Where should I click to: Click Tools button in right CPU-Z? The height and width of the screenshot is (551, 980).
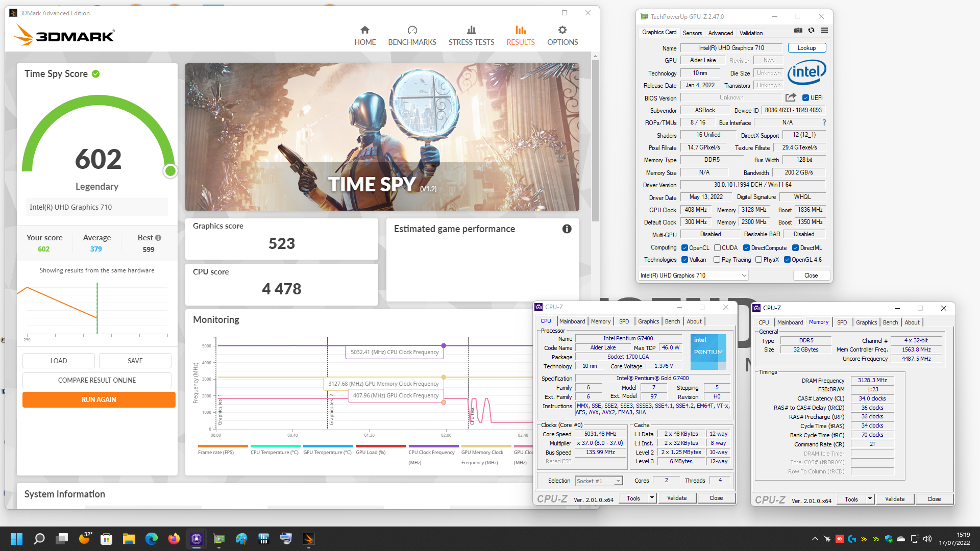coord(851,499)
